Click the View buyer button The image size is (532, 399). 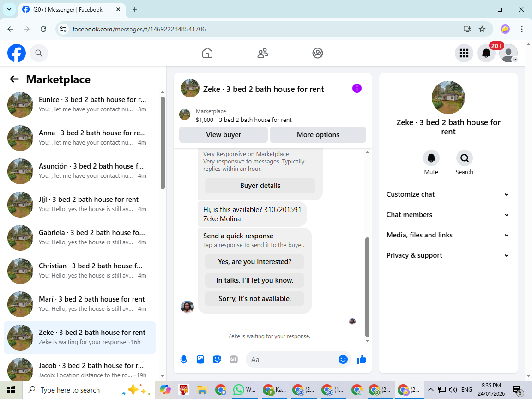point(223,135)
